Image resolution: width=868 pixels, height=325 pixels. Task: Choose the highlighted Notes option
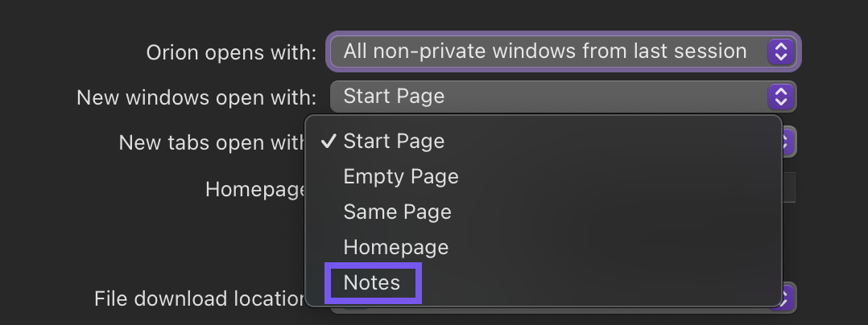point(372,282)
